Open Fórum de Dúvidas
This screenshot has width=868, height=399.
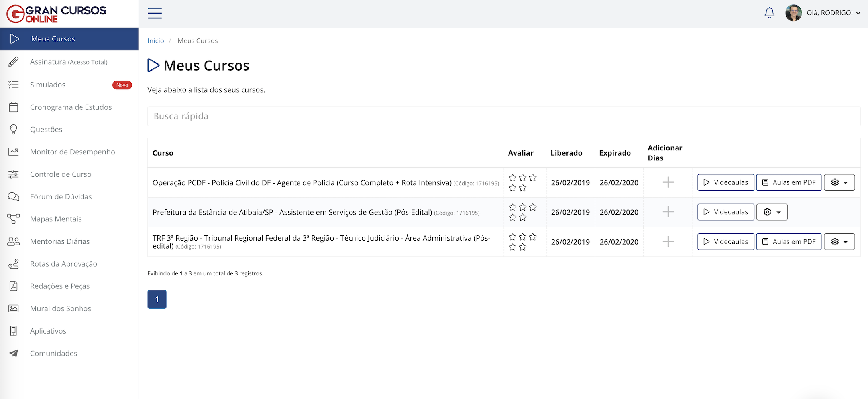pos(69,196)
